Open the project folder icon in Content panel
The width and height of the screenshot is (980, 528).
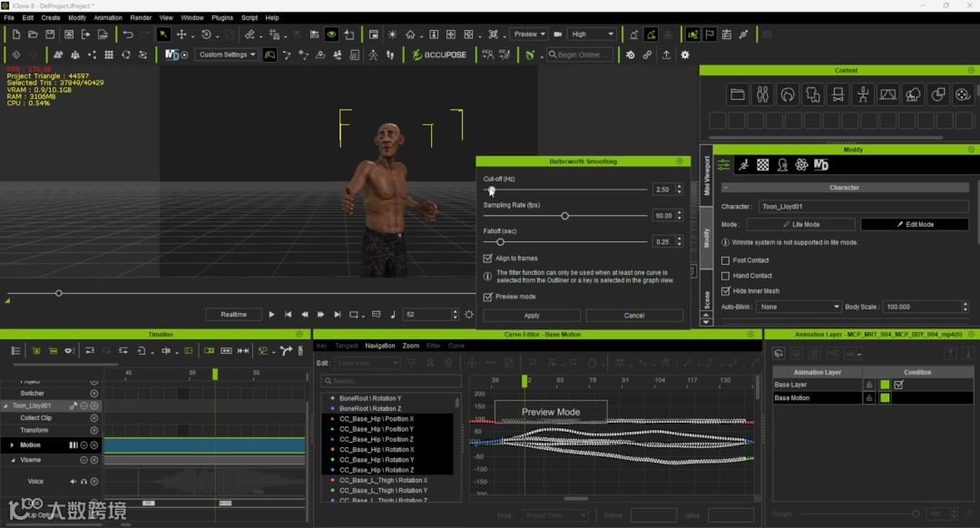[x=738, y=94]
